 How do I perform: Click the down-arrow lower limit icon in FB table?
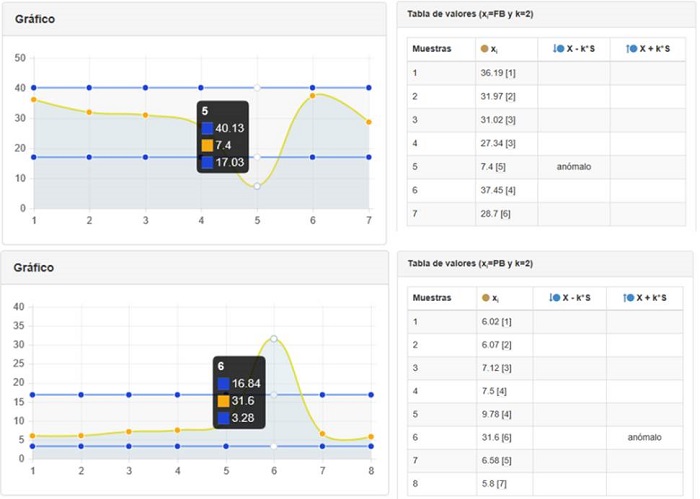pyautogui.click(x=558, y=49)
